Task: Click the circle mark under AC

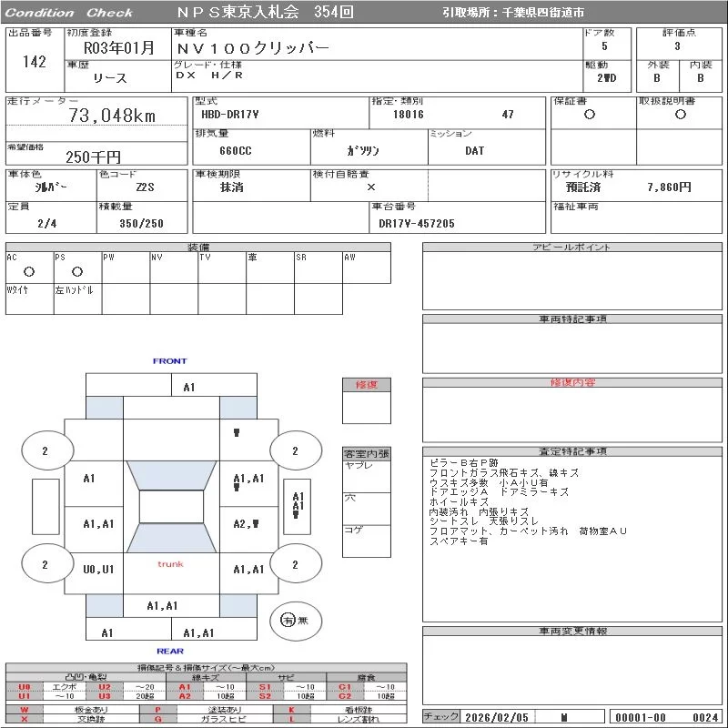Action: tap(28, 272)
